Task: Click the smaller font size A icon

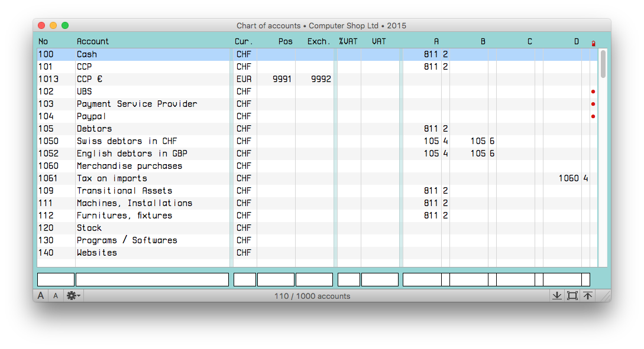Action: pyautogui.click(x=56, y=296)
